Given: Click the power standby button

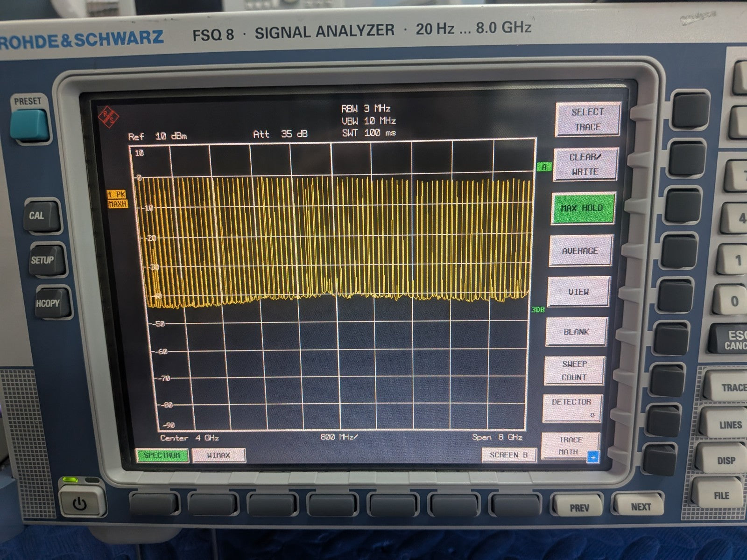Looking at the screenshot, I should pos(80,504).
